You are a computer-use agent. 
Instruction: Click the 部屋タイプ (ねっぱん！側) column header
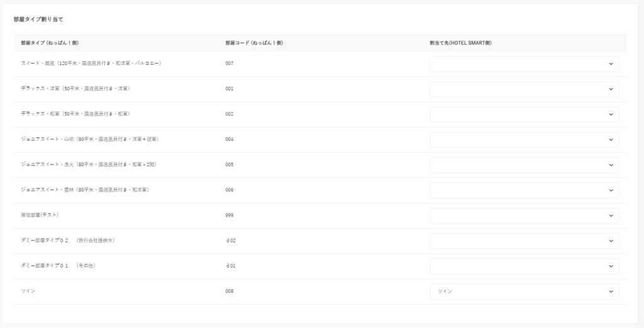49,43
